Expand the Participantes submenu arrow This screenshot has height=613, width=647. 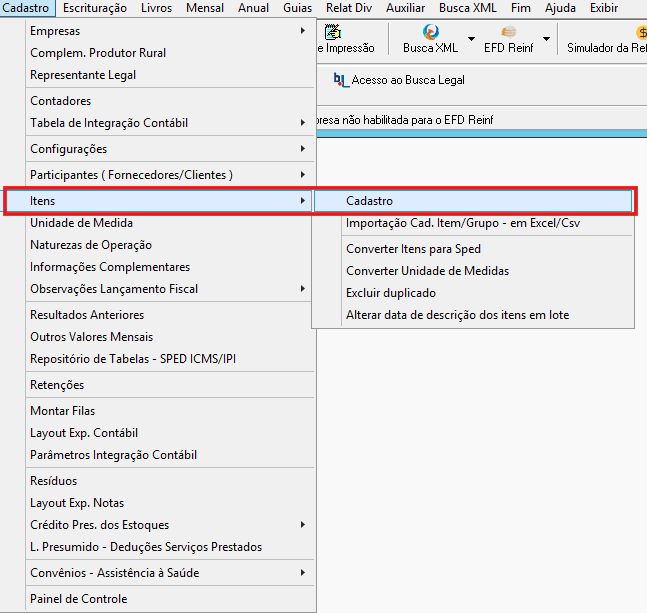coord(303,174)
